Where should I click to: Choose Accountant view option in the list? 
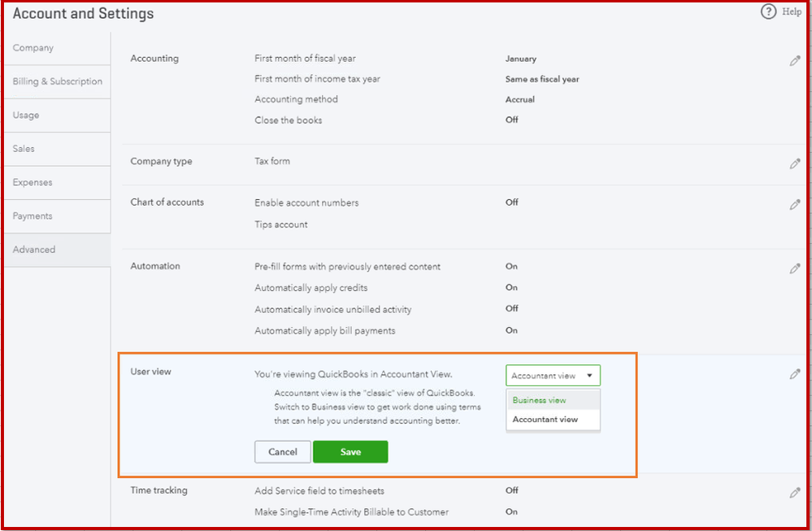point(545,420)
